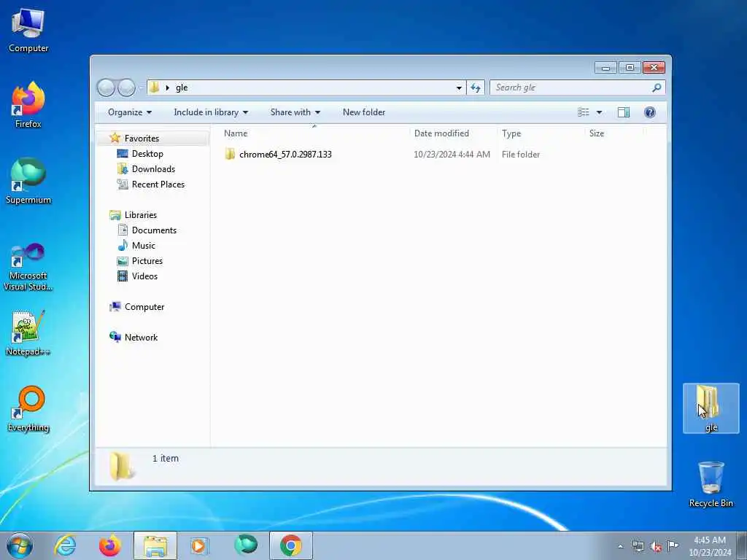Open the Share with dropdown

click(295, 112)
